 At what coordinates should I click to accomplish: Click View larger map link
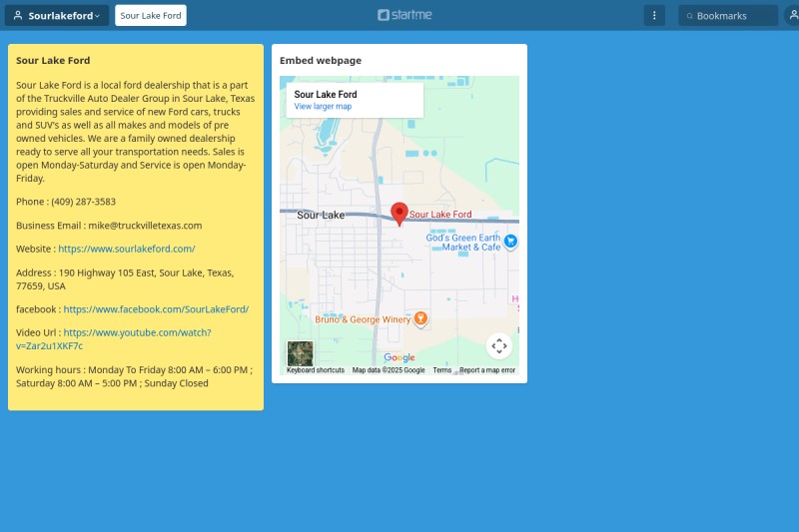(x=323, y=107)
